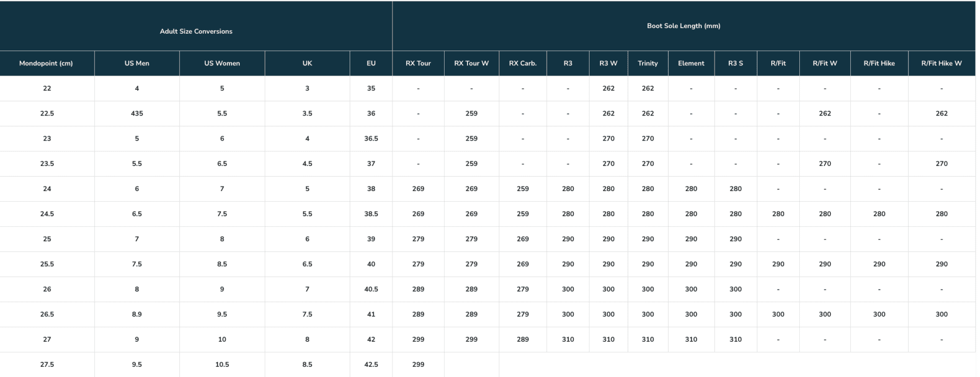Select the EU value 36.5
This screenshot has height=377, width=980.
tap(371, 138)
